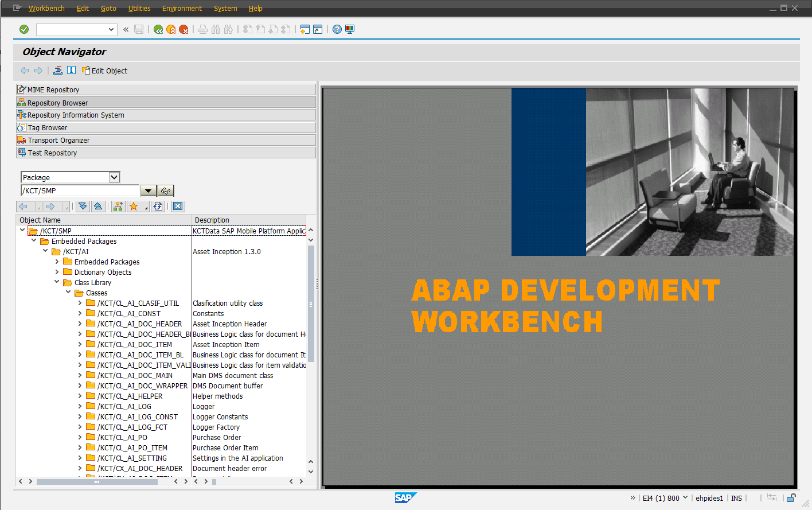Close the browser with the blue X icon
This screenshot has width=812, height=510.
[x=178, y=207]
